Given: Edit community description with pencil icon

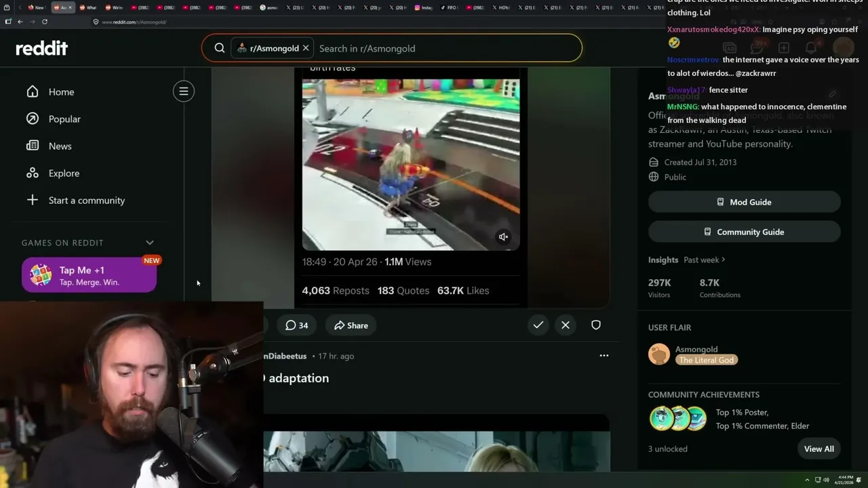Looking at the screenshot, I should point(833,94).
